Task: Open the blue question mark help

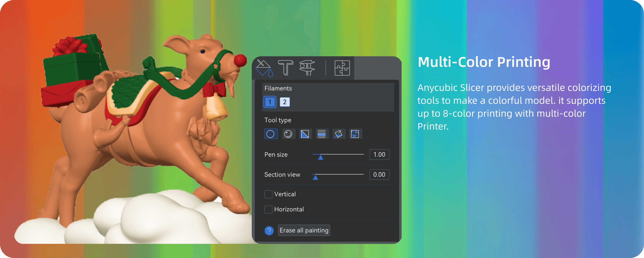Action: (269, 230)
